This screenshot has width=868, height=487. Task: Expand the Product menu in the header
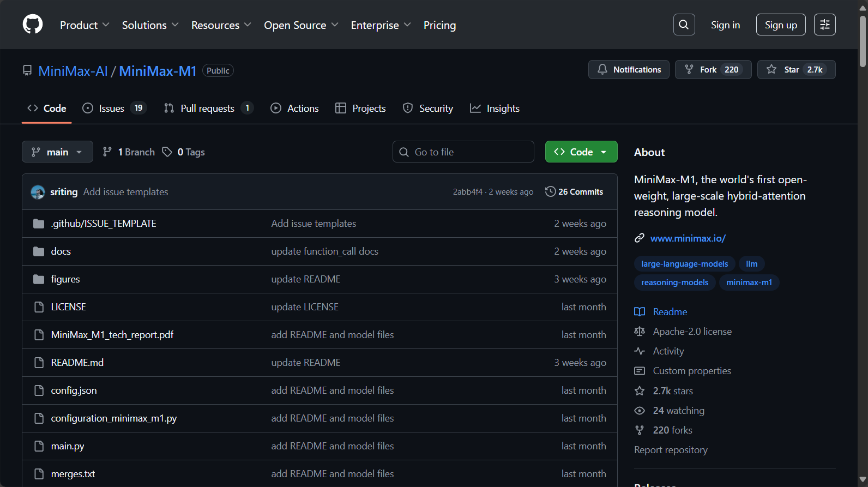(x=85, y=25)
